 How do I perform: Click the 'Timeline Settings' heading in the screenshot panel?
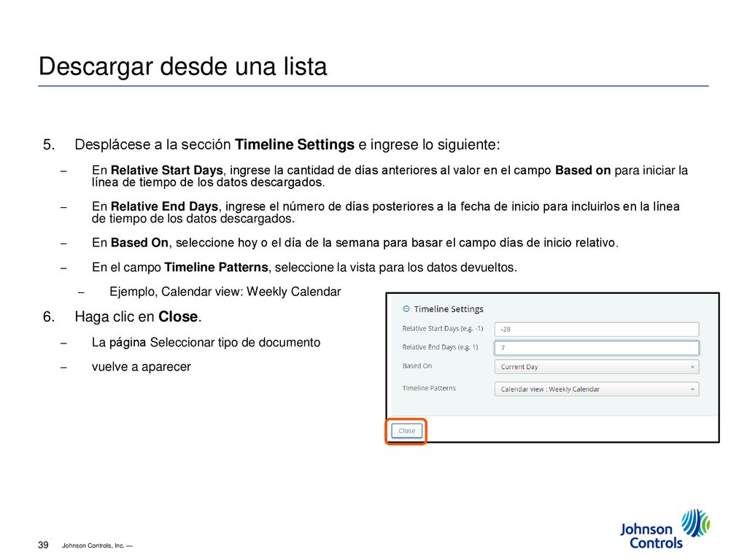[x=449, y=309]
